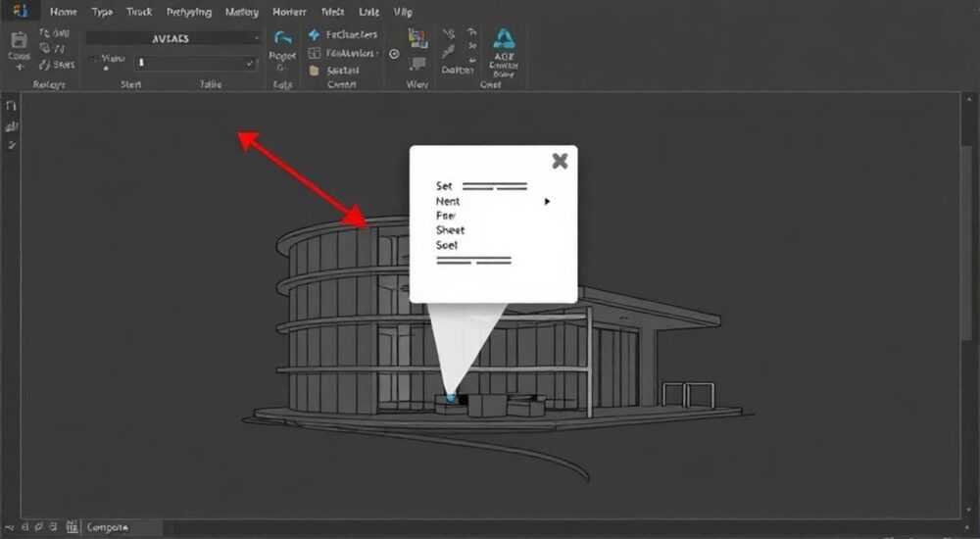Open the AVEAES dropdown

tap(173, 38)
